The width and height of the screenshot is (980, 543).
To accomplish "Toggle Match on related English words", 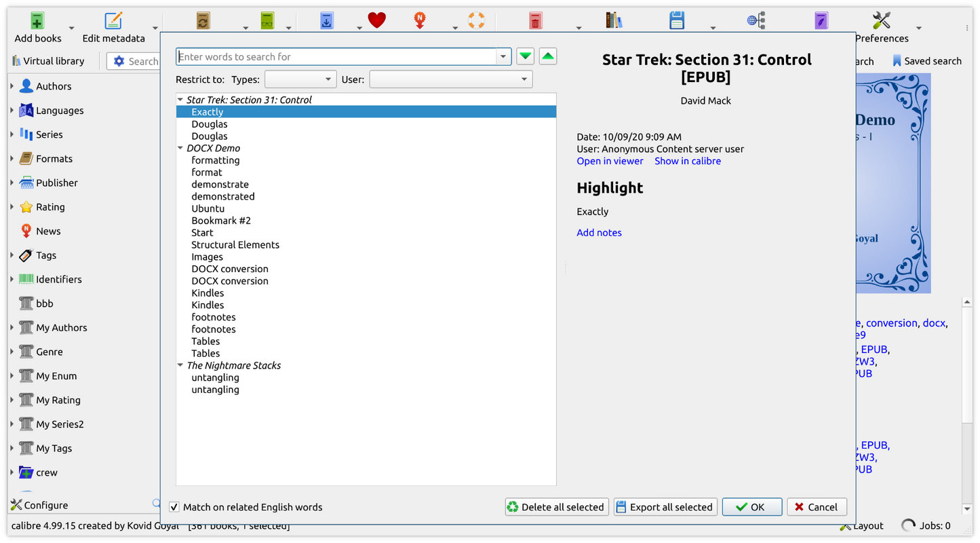I will tap(174, 507).
